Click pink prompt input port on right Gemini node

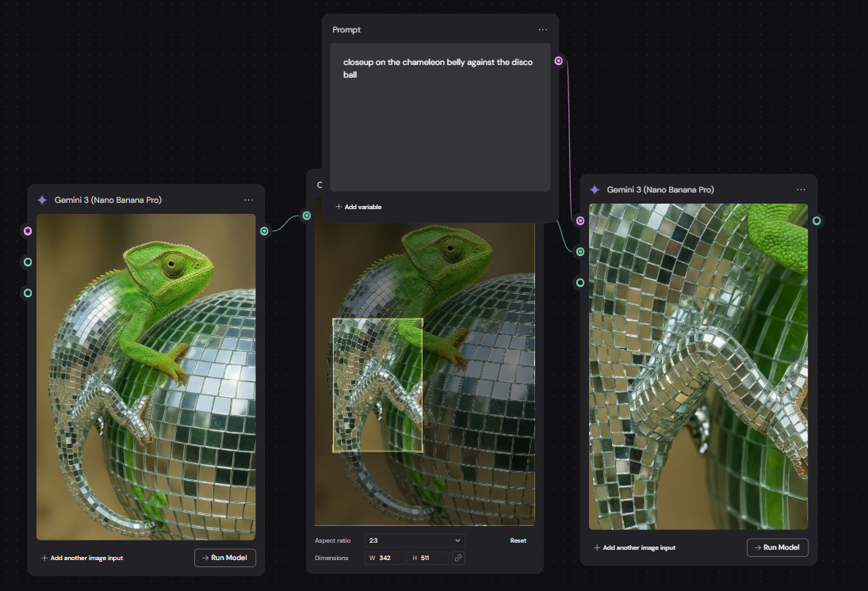click(580, 221)
